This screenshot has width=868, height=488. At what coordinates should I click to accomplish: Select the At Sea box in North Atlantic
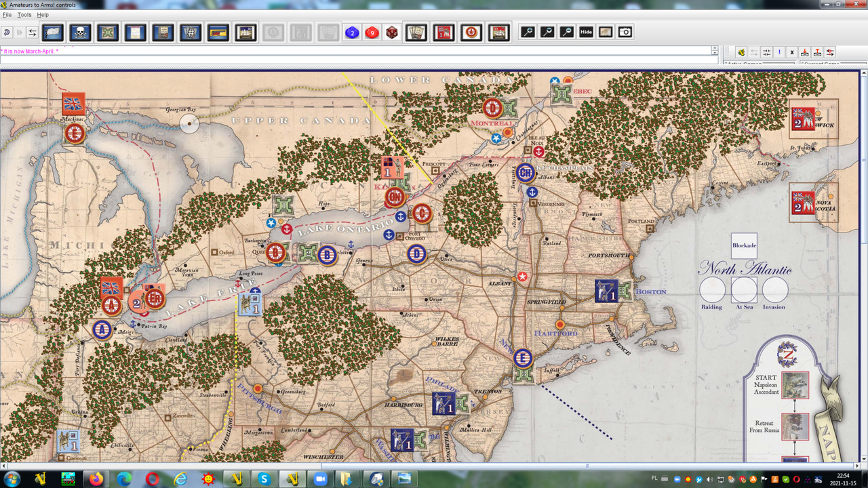pos(744,289)
